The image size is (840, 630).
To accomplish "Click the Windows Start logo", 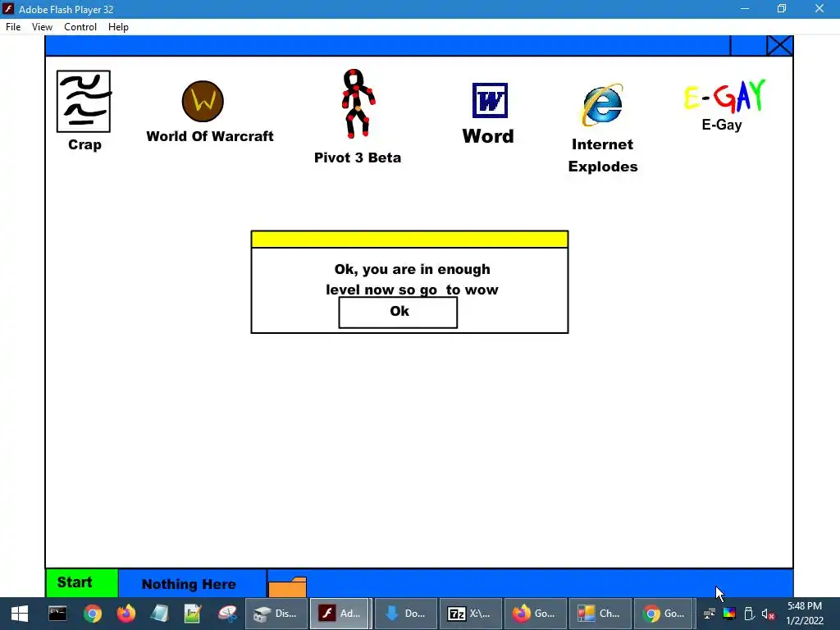I will coord(20,614).
